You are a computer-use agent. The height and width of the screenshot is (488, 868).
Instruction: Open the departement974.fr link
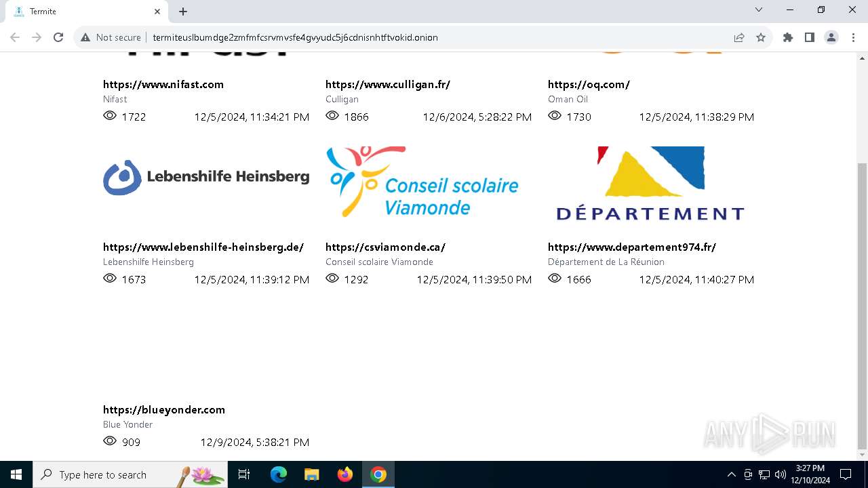(632, 247)
